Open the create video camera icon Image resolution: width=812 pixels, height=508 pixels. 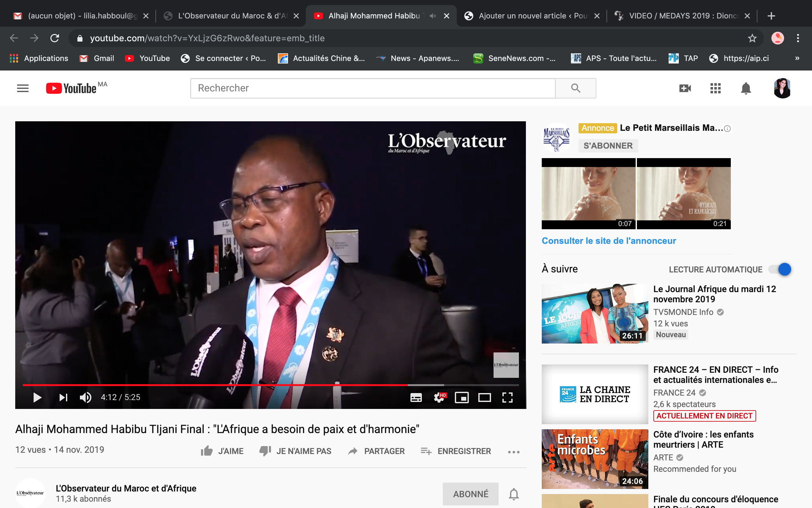pyautogui.click(x=685, y=88)
